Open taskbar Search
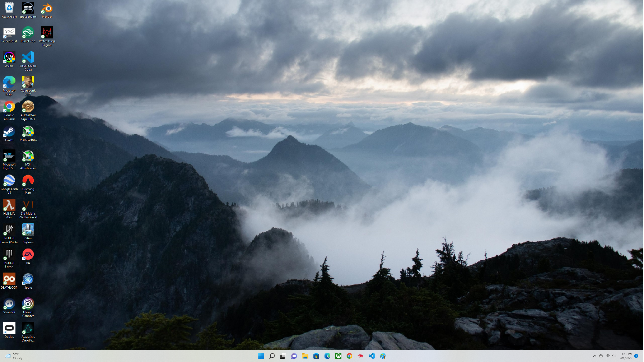The height and width of the screenshot is (362, 644). [272, 356]
